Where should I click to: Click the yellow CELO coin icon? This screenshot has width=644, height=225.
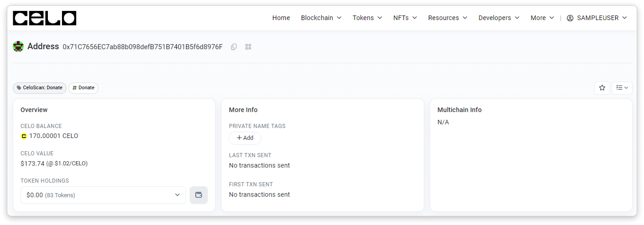tap(24, 136)
